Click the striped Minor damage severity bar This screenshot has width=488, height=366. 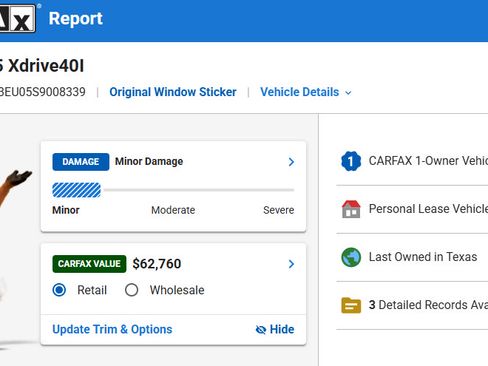coord(77,190)
